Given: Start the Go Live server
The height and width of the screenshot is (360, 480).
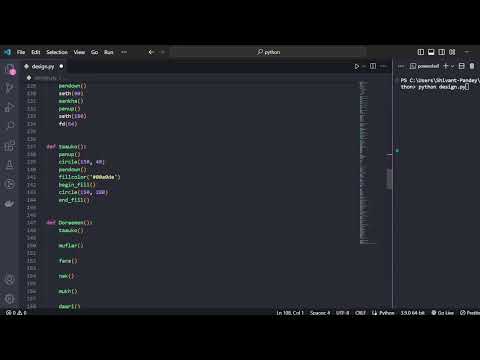Looking at the screenshot, I should 443,313.
